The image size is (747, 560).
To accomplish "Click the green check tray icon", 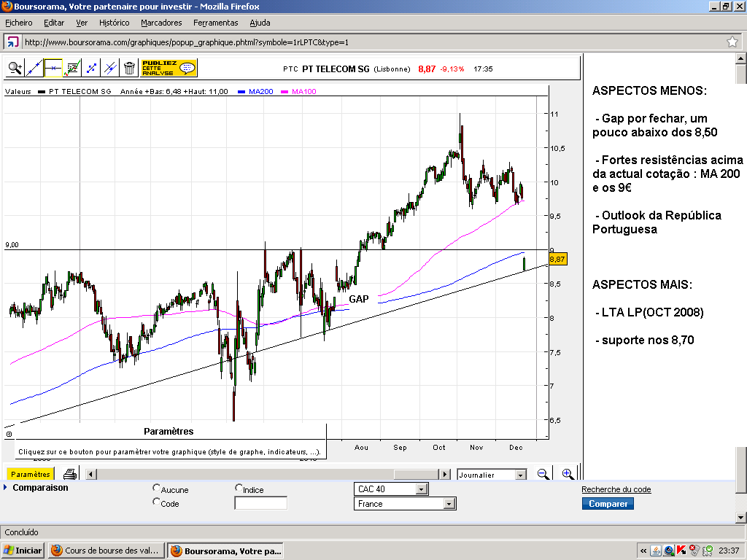I will [708, 551].
